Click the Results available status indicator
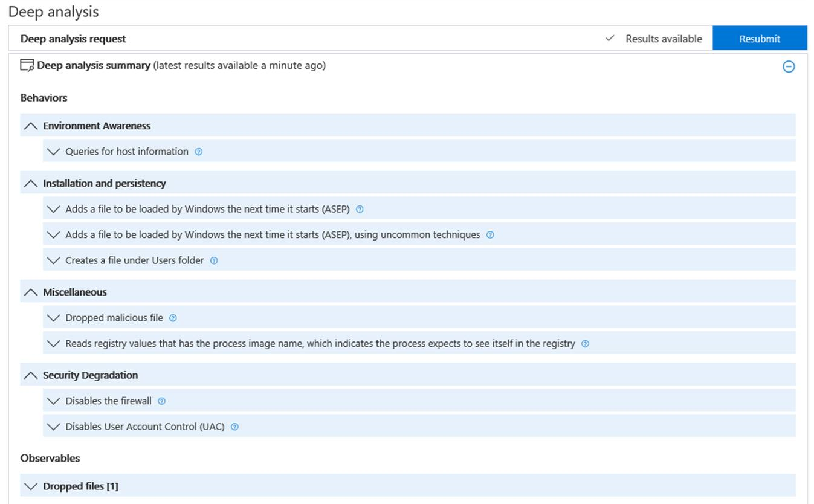Screen dimensions: 814x504 [654, 39]
